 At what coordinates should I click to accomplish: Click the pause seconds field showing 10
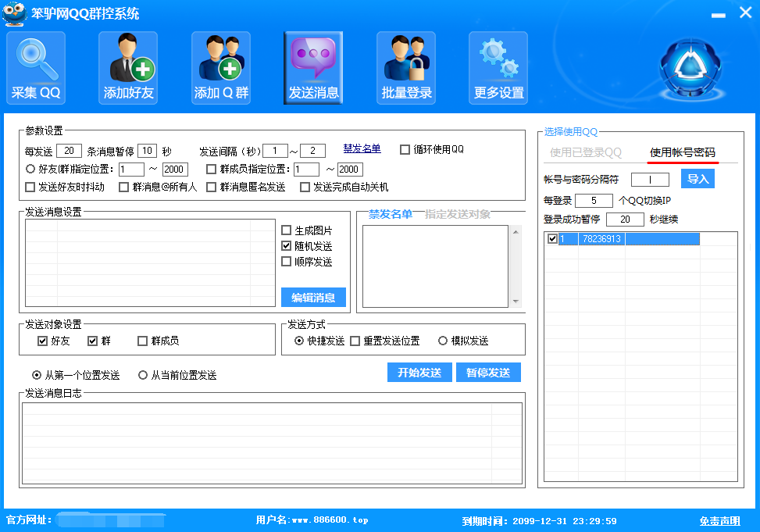[148, 151]
